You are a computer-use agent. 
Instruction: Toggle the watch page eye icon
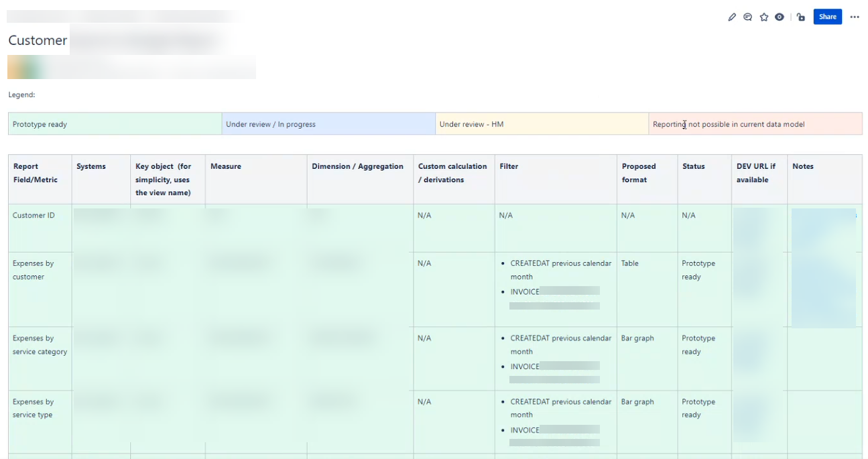(x=779, y=17)
